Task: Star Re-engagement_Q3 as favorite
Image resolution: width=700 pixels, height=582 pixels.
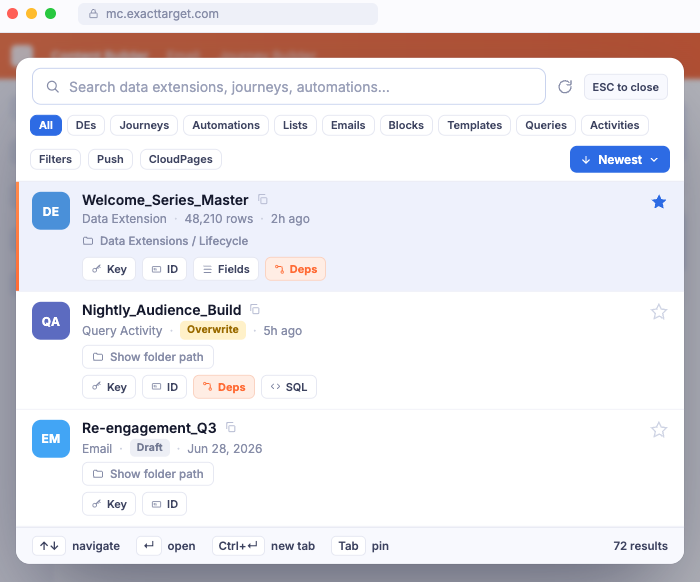Action: [x=658, y=430]
